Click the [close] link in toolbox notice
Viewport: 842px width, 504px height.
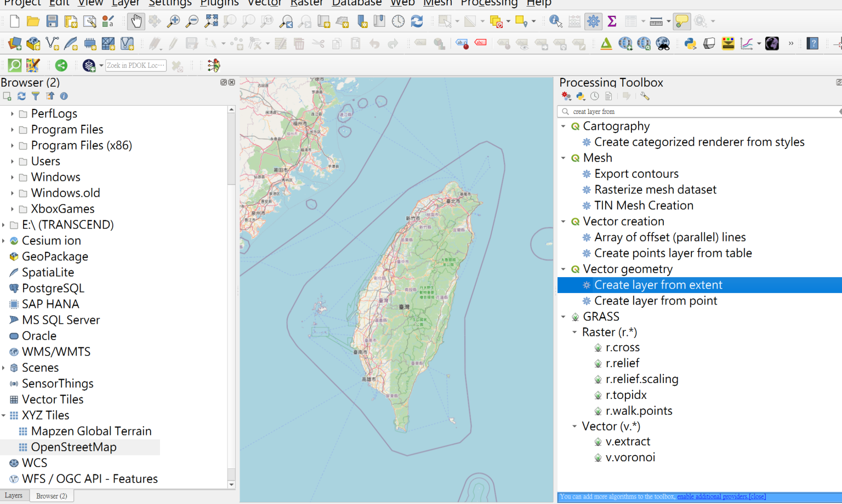click(x=757, y=497)
